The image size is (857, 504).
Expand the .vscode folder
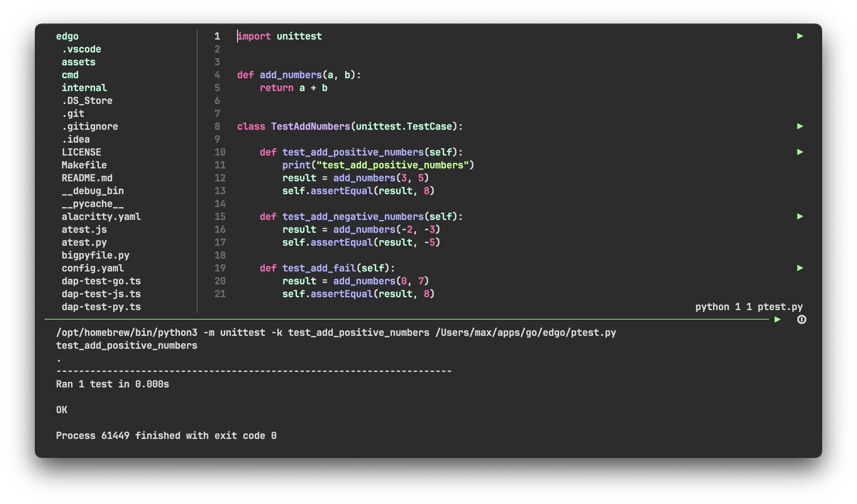[x=81, y=49]
